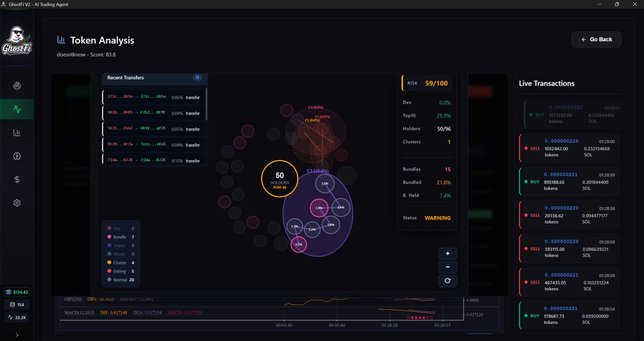Screen dimensions: 644x341
Task: Click the B. Held 7.4% stat
Action: coord(427,195)
